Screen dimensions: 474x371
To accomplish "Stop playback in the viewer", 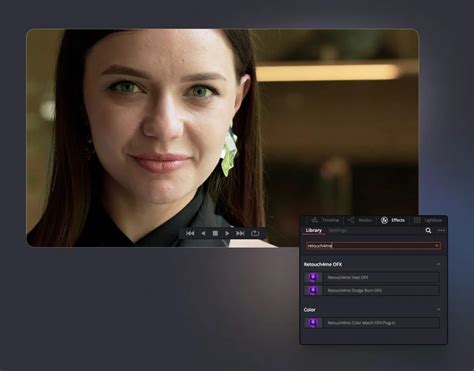I will pos(215,233).
